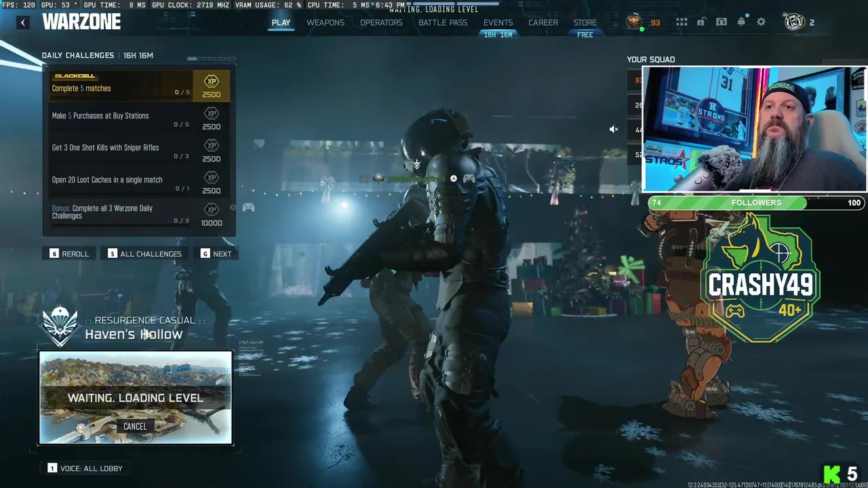Select Make 5 Purchases at Buy Stations
868x488 pixels.
139,118
